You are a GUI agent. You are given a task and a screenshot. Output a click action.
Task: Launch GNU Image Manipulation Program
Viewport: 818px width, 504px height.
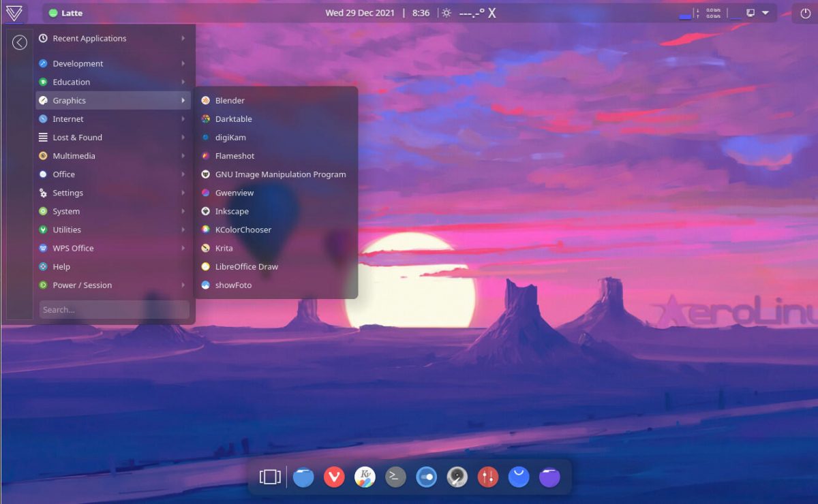280,174
